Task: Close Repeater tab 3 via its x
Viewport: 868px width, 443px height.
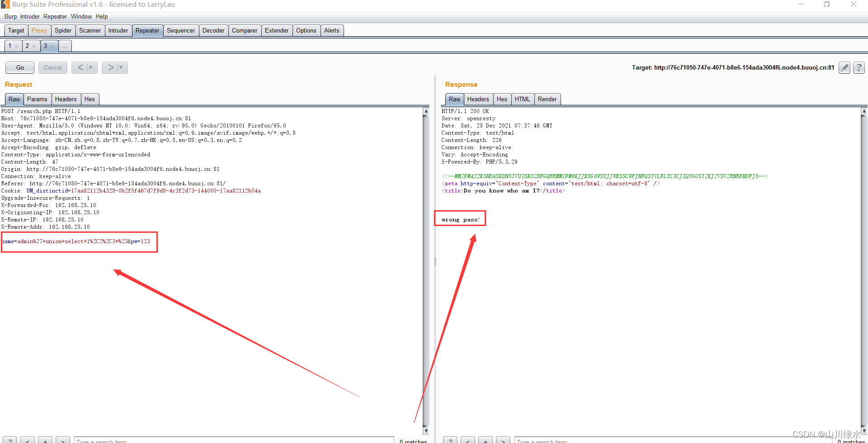Action: coord(52,46)
